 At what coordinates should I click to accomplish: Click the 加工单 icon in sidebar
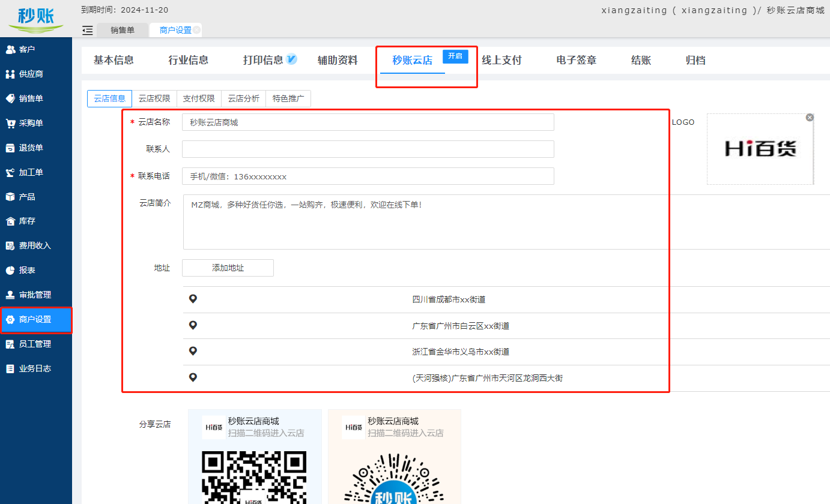pos(10,172)
